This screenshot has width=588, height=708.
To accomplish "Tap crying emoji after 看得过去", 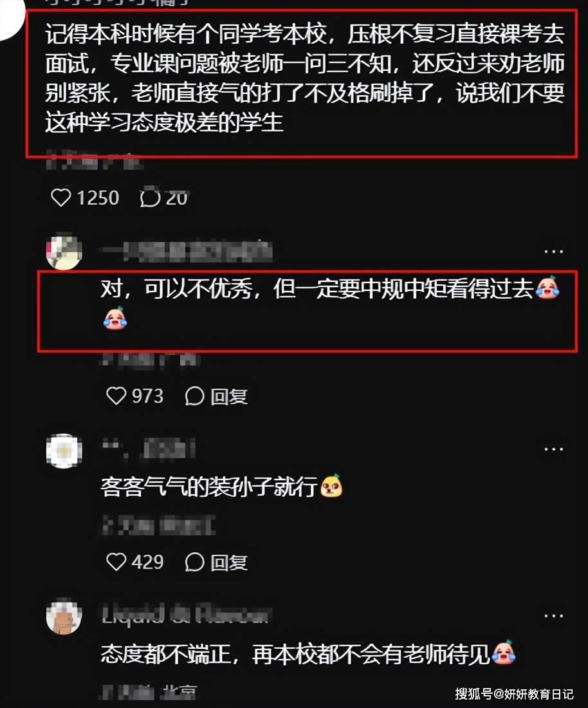I will [547, 288].
